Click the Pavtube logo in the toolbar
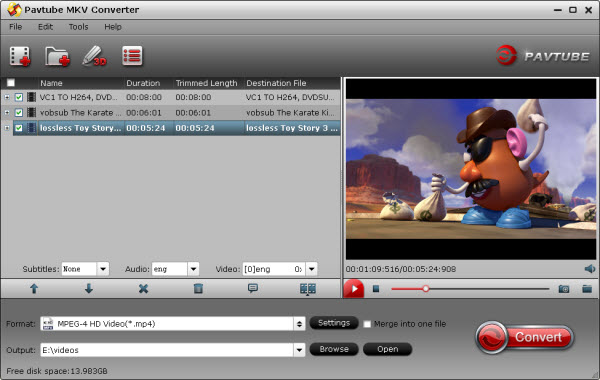The width and height of the screenshot is (600, 380). [x=543, y=56]
